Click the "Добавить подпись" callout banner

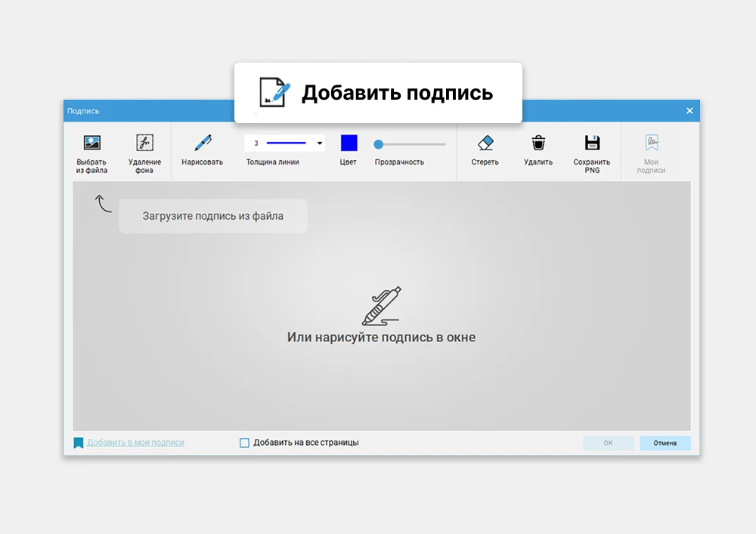point(377,92)
